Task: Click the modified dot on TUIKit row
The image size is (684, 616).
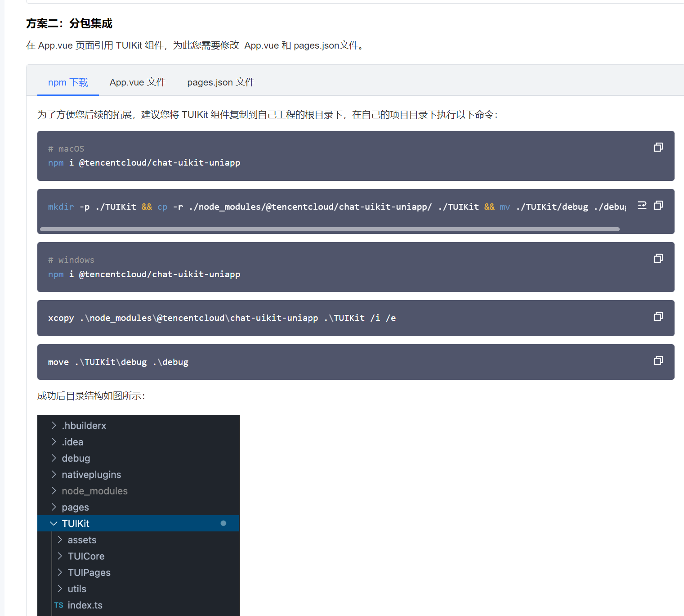Action: coord(224,523)
